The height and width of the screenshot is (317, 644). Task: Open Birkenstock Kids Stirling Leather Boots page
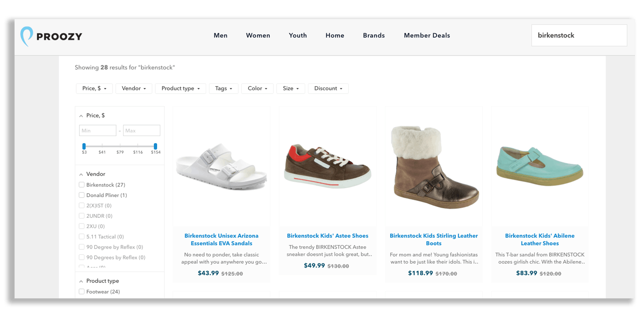click(x=433, y=239)
